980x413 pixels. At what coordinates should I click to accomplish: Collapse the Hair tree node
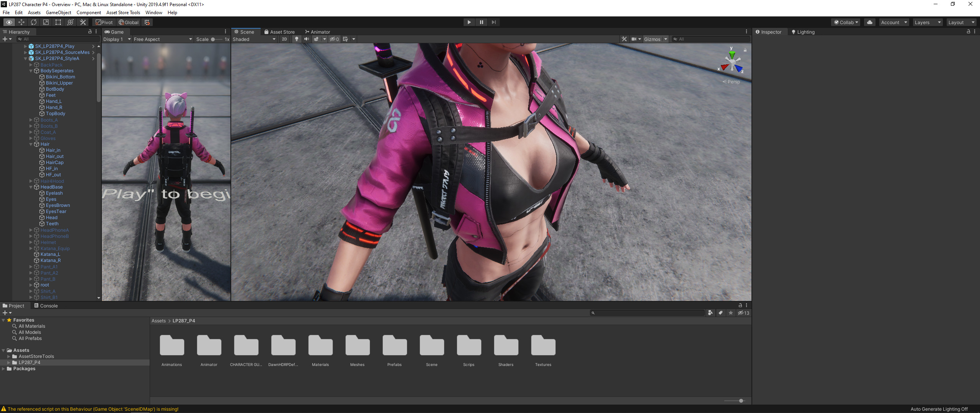point(31,144)
